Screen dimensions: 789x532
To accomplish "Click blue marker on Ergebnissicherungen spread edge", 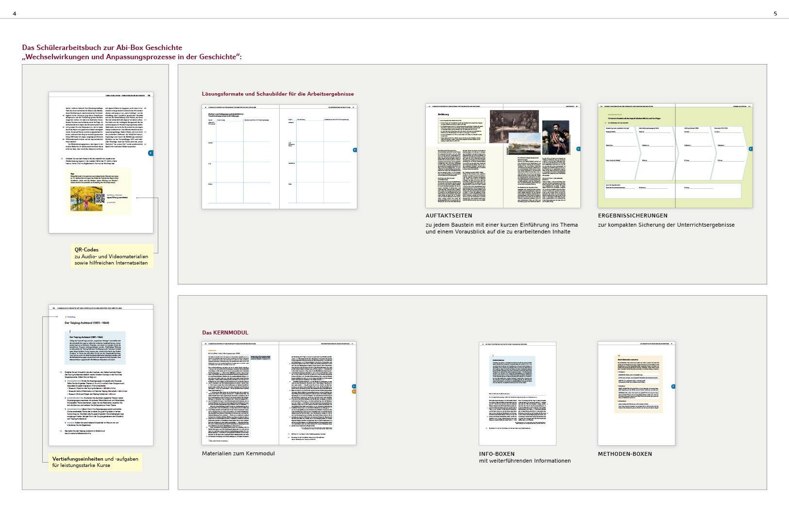I will (751, 149).
